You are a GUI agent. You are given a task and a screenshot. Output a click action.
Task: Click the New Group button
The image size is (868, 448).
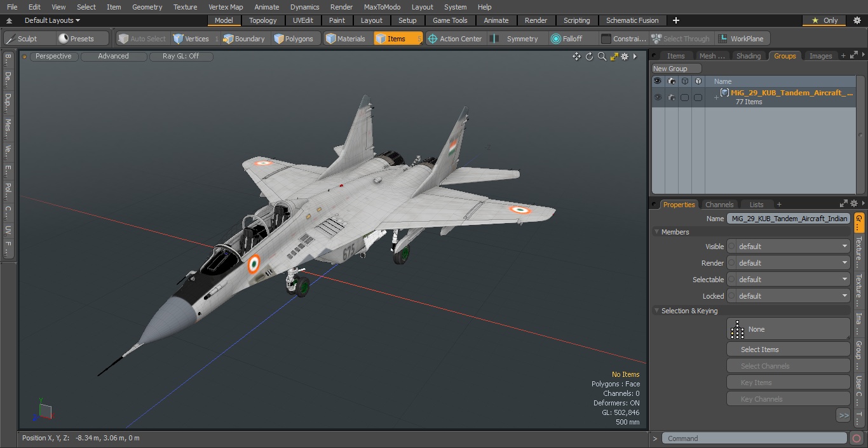[676, 69]
